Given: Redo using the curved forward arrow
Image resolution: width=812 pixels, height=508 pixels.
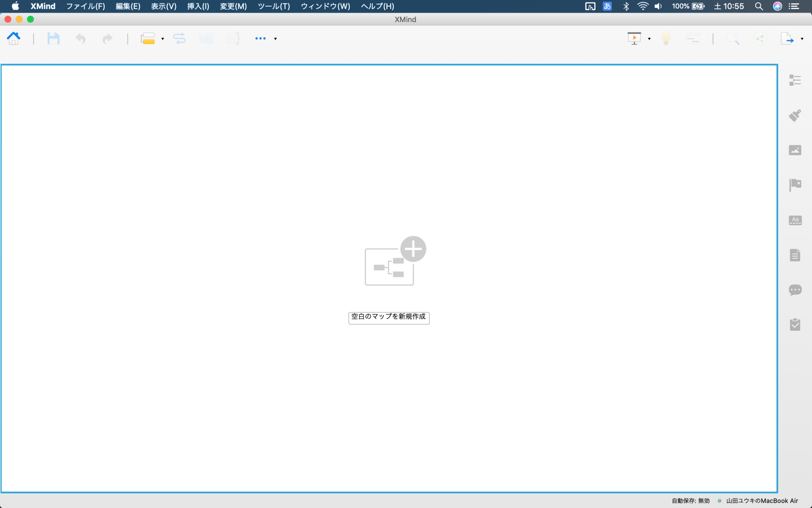Looking at the screenshot, I should [x=107, y=38].
